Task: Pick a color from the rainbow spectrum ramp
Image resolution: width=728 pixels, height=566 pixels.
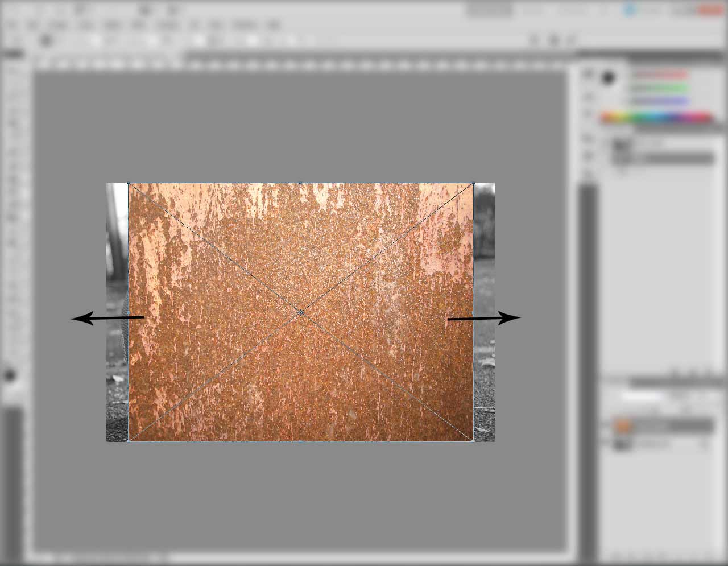Action: coord(656,117)
